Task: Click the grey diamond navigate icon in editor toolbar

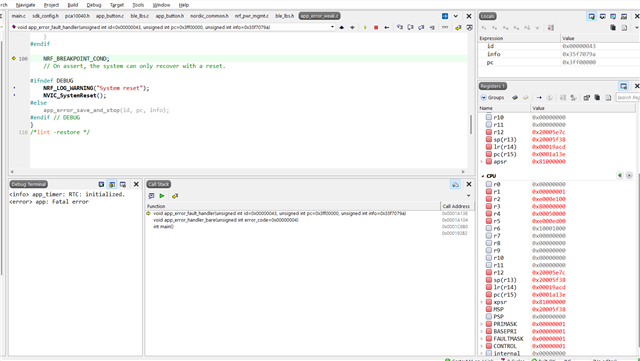Action: [x=352, y=27]
